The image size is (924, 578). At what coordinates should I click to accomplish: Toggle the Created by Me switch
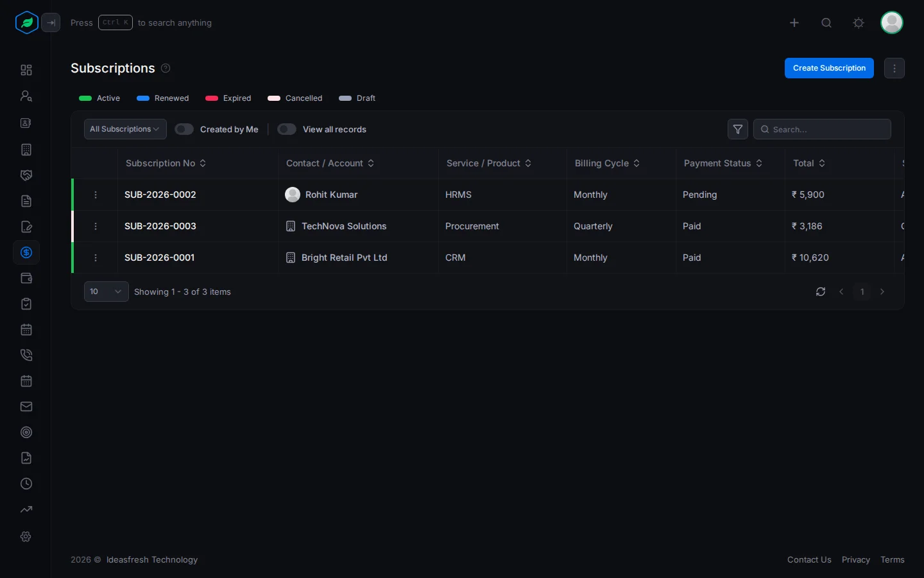(184, 129)
